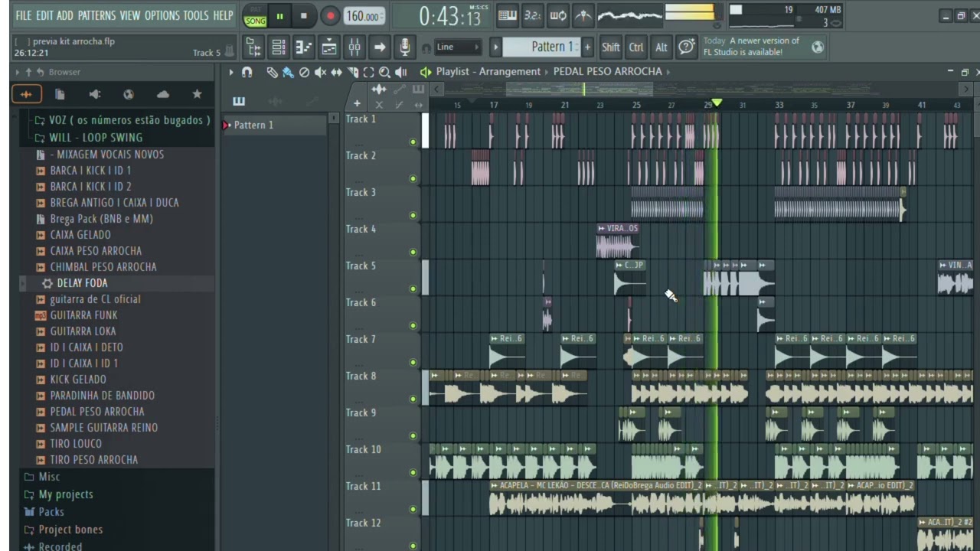Image resolution: width=980 pixels, height=551 pixels.
Task: Select the Draw pencil tool
Action: click(272, 72)
